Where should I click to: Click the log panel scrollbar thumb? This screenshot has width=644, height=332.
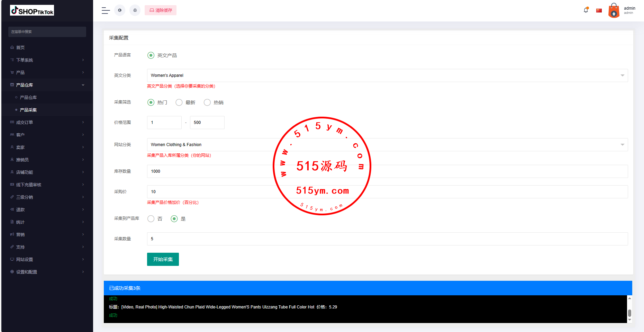pos(629,313)
